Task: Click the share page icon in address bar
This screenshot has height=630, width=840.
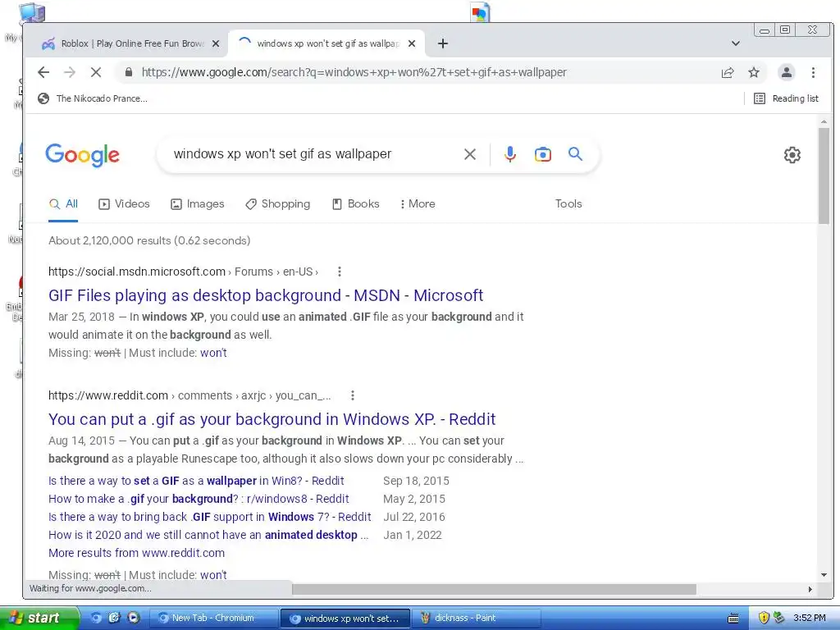Action: [728, 72]
